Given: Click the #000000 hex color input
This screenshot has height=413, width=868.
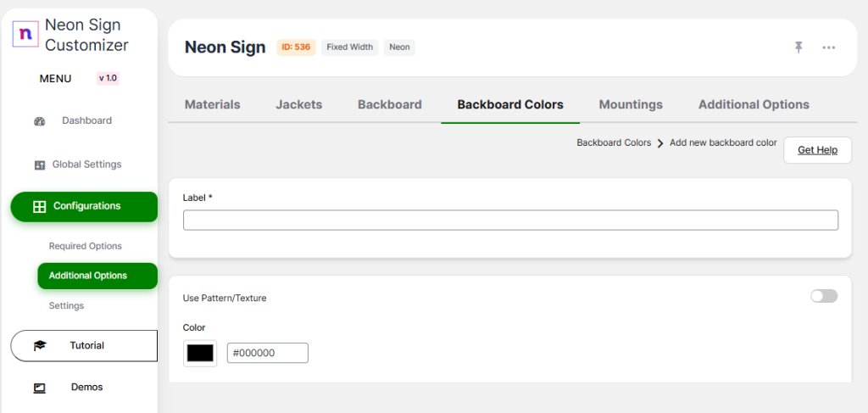Looking at the screenshot, I should [267, 353].
